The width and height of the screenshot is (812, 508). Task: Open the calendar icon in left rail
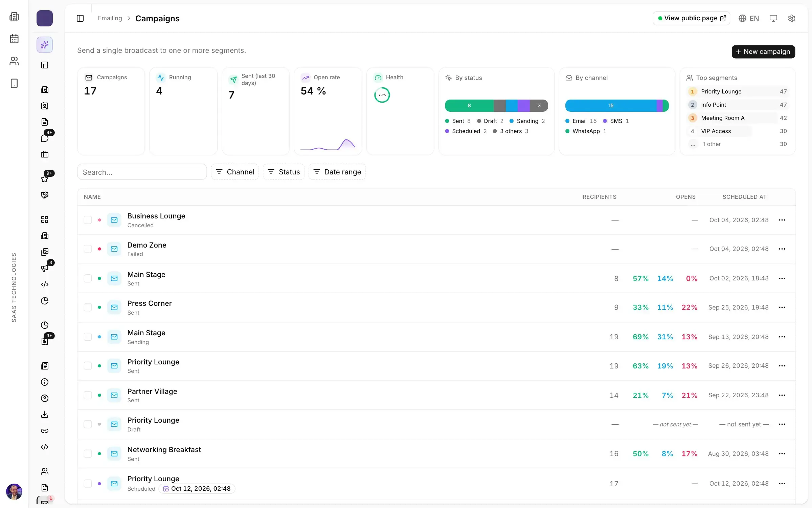point(14,39)
